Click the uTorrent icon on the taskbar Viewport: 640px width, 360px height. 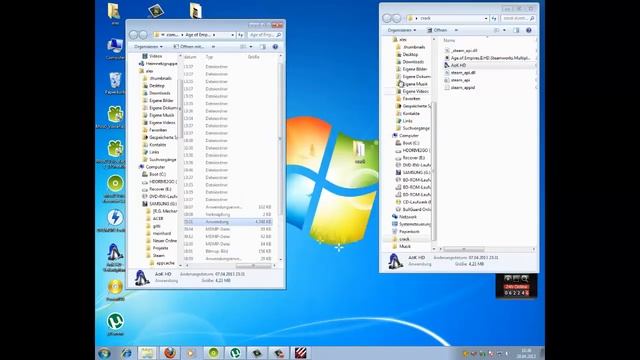point(235,353)
